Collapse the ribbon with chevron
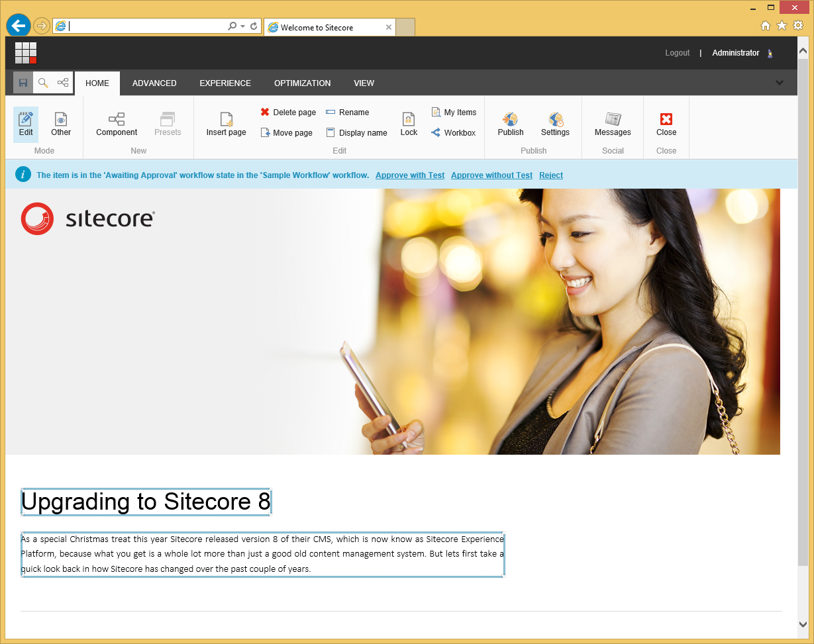Viewport: 814px width, 644px height. pos(780,83)
